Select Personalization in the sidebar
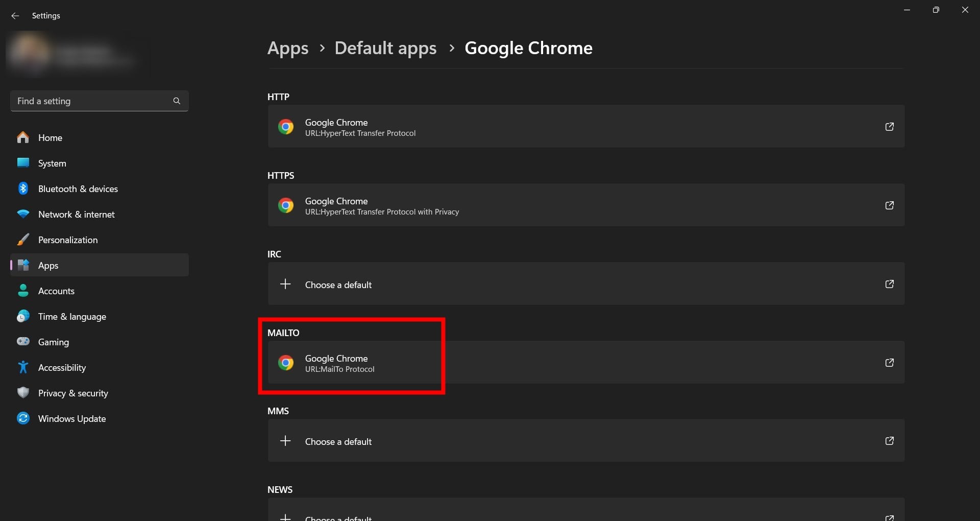 100,240
